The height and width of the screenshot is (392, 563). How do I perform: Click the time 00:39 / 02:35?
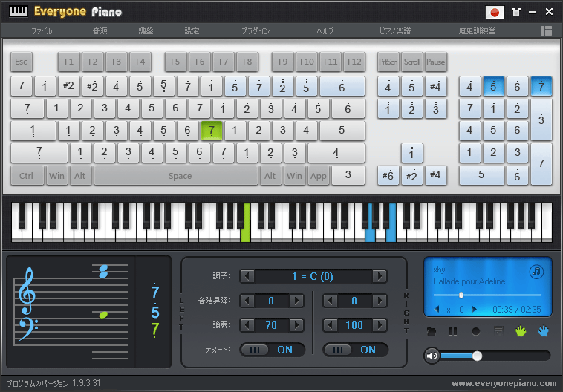coord(517,309)
